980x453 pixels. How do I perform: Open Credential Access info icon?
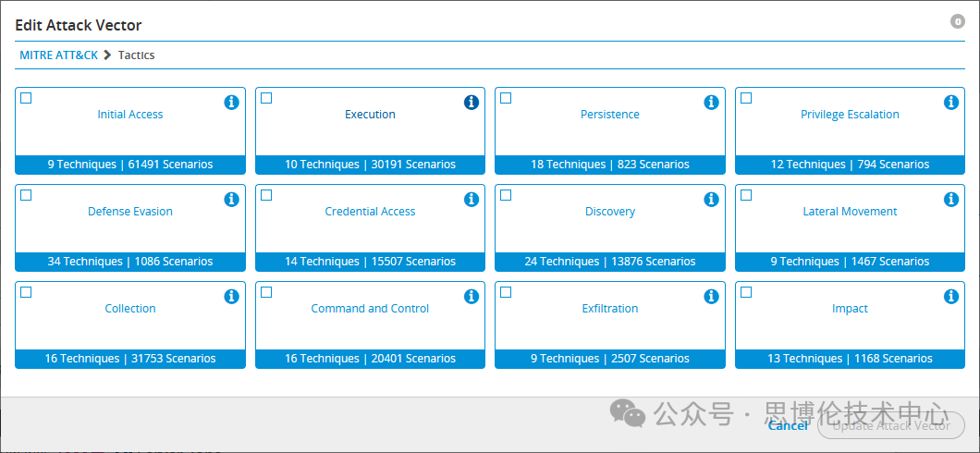pyautogui.click(x=472, y=200)
